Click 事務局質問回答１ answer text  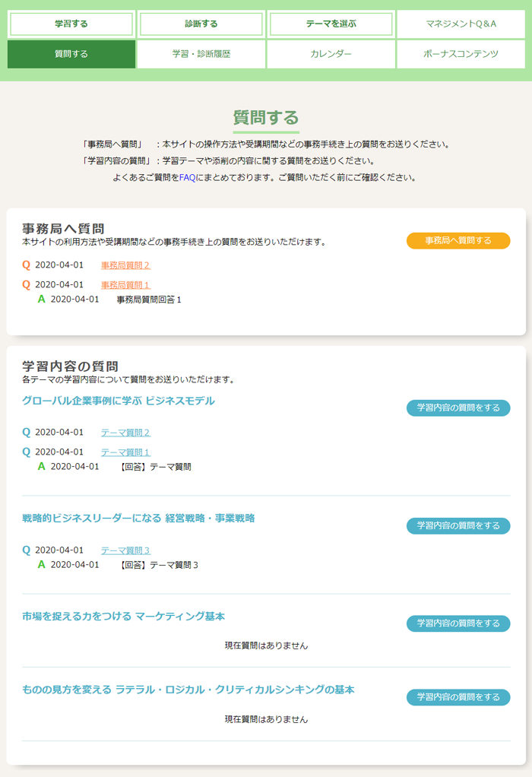(149, 300)
